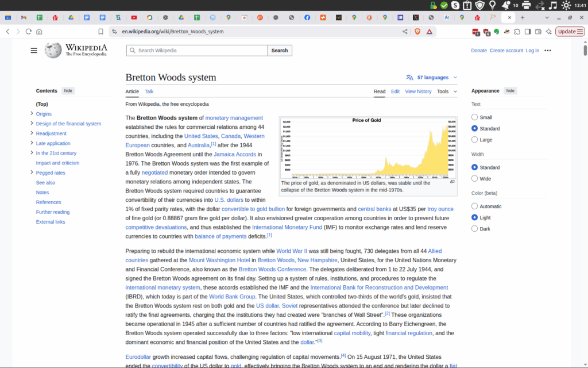Expand the Readjustment contents section
Image resolution: width=588 pixels, height=368 pixels.
pyautogui.click(x=32, y=133)
